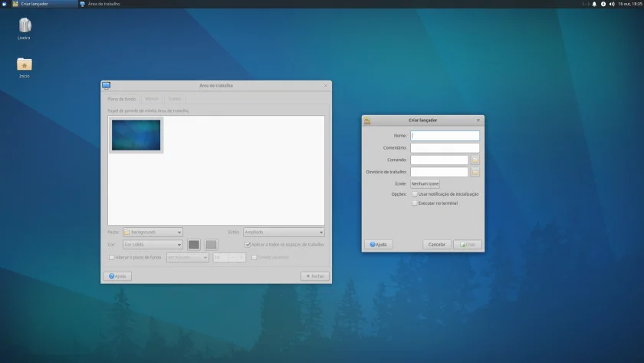Decrease the interval value with minus
Image resolution: width=644 pixels, height=363 pixels.
click(232, 257)
